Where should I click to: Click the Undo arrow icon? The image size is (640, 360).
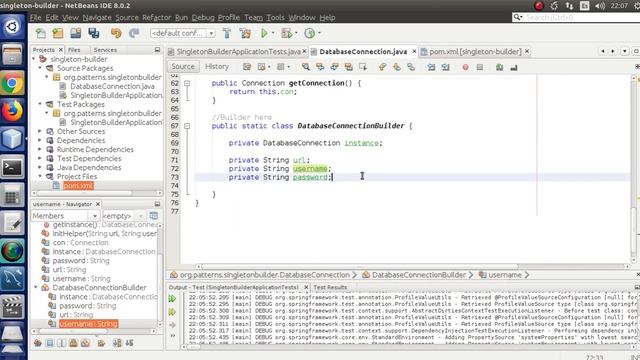click(x=116, y=33)
